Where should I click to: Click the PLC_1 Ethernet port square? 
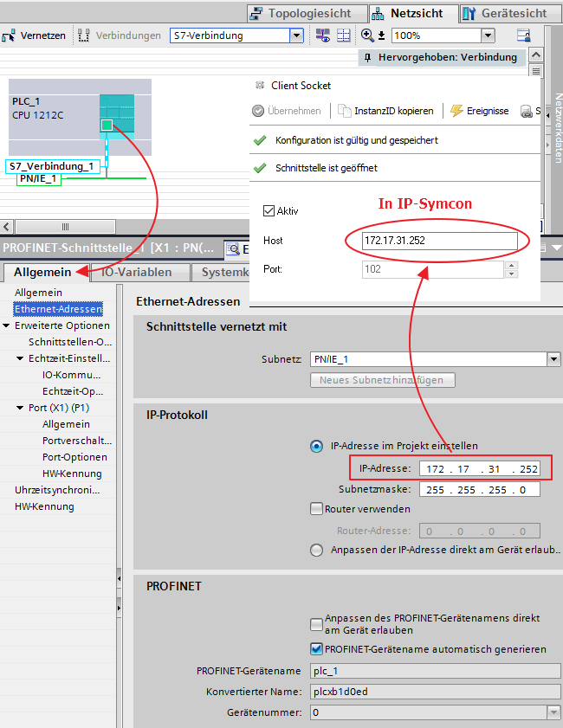click(107, 126)
